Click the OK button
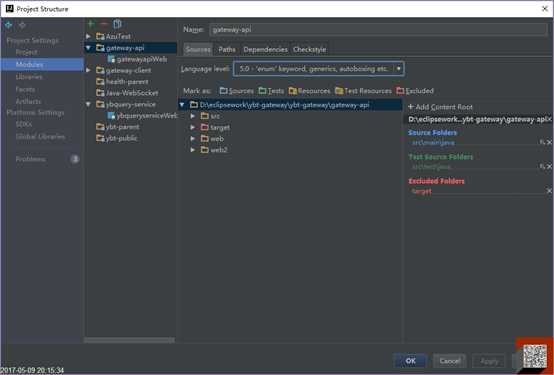 pos(411,361)
